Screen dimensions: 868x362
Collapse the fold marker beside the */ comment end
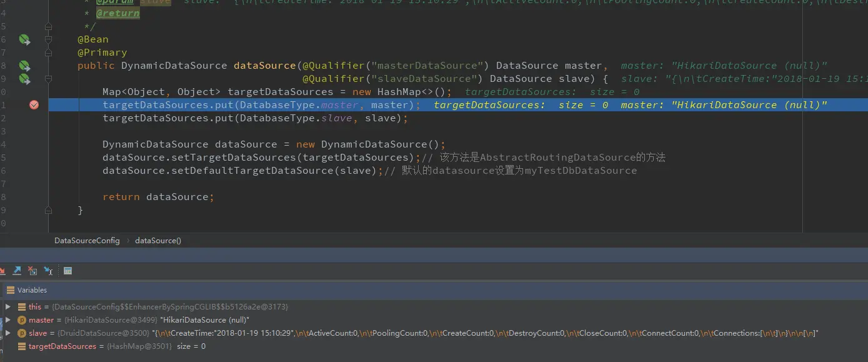[x=48, y=26]
